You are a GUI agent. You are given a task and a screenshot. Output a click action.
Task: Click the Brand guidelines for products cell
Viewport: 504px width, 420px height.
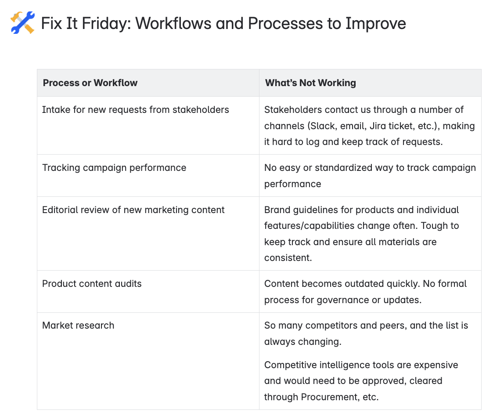tap(370, 233)
